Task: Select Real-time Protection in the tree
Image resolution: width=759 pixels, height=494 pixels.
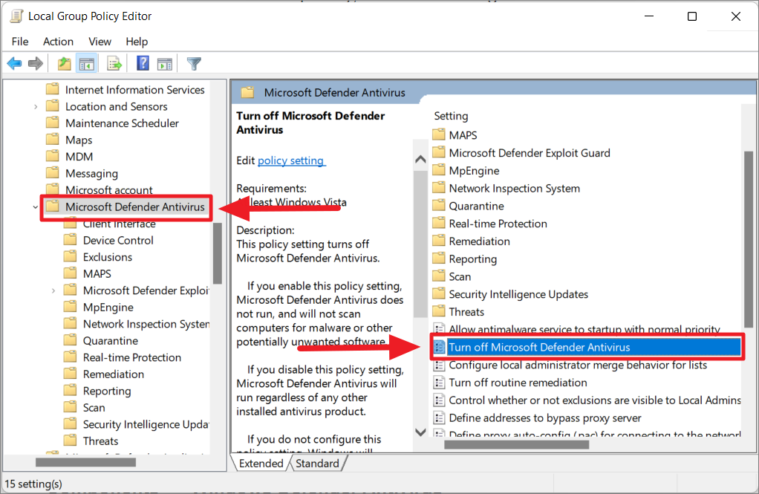Action: (x=132, y=358)
